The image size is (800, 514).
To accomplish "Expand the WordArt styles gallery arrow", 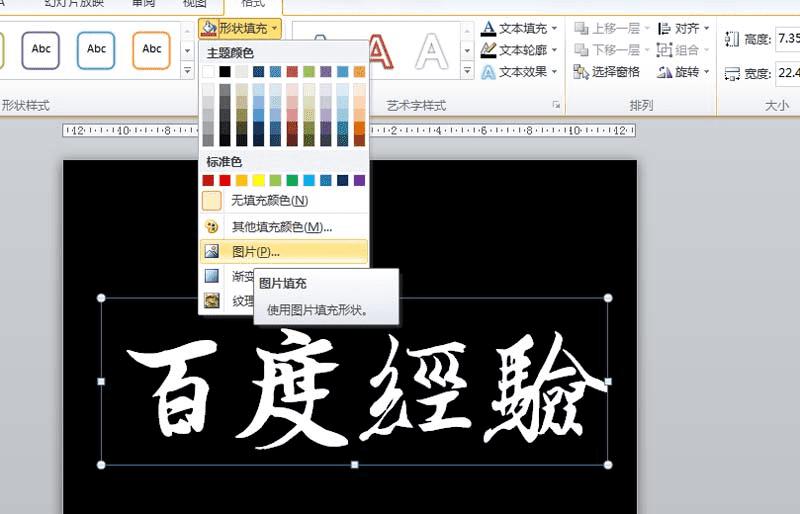I will click(467, 70).
